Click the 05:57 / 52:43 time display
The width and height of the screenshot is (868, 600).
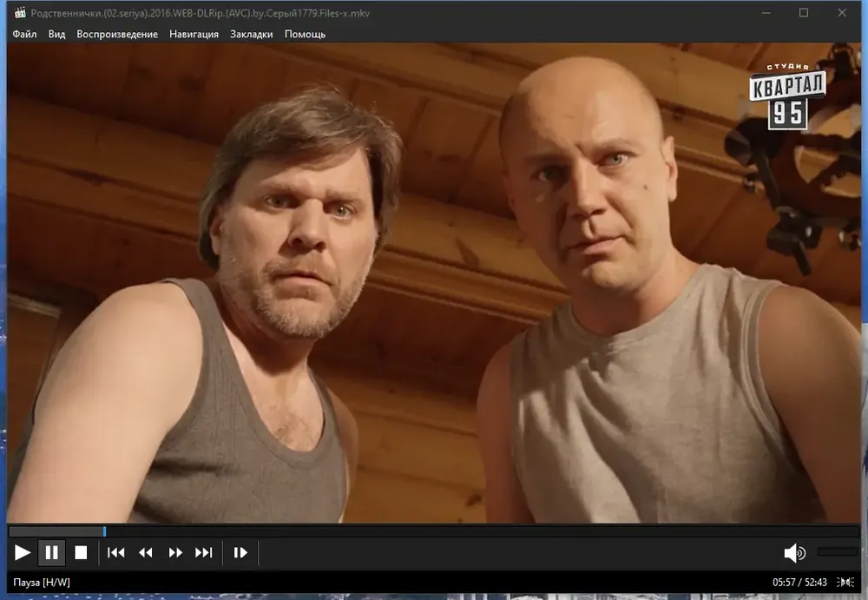[x=799, y=583]
